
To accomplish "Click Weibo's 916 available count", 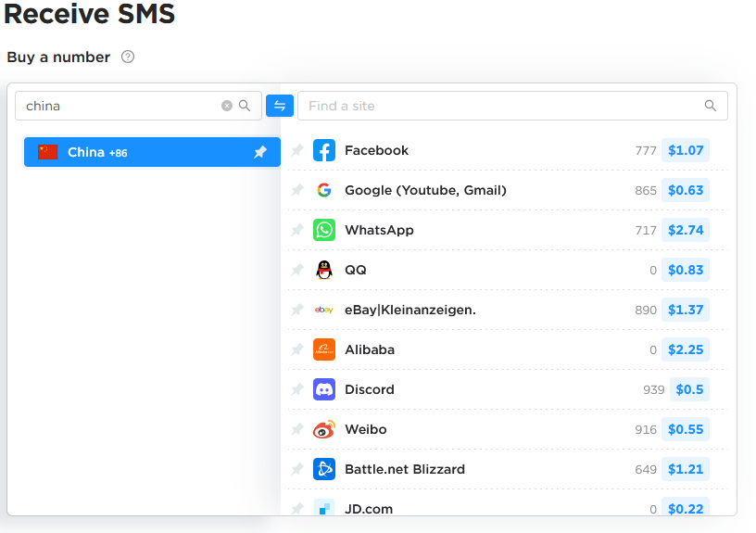I will pos(646,430).
